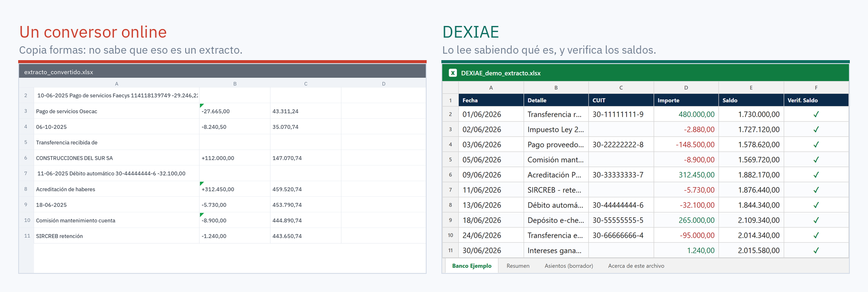
Task: Select the Verif. Saldo header cell
Action: click(816, 100)
